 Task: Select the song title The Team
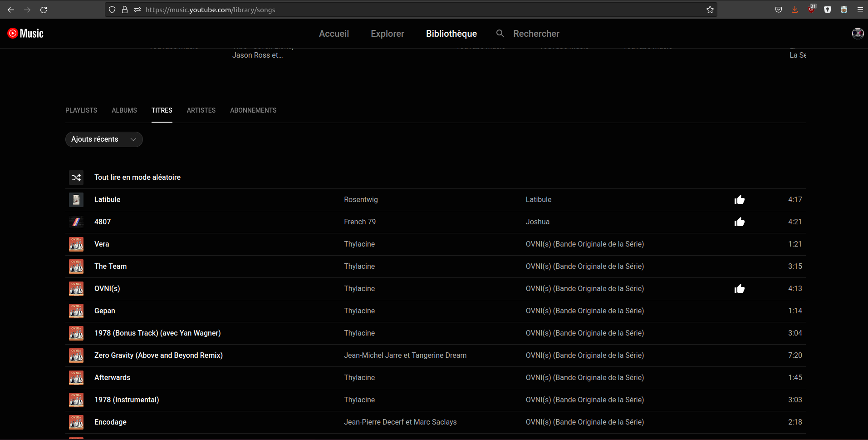point(110,267)
